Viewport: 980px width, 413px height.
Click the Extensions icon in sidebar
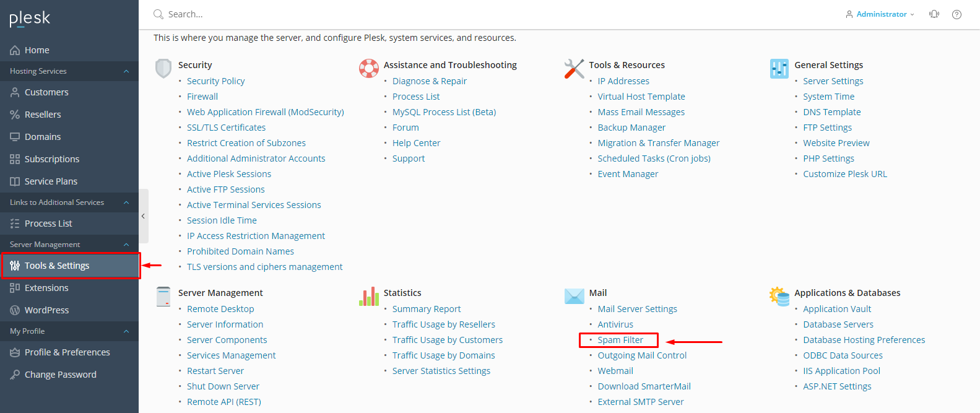tap(15, 288)
